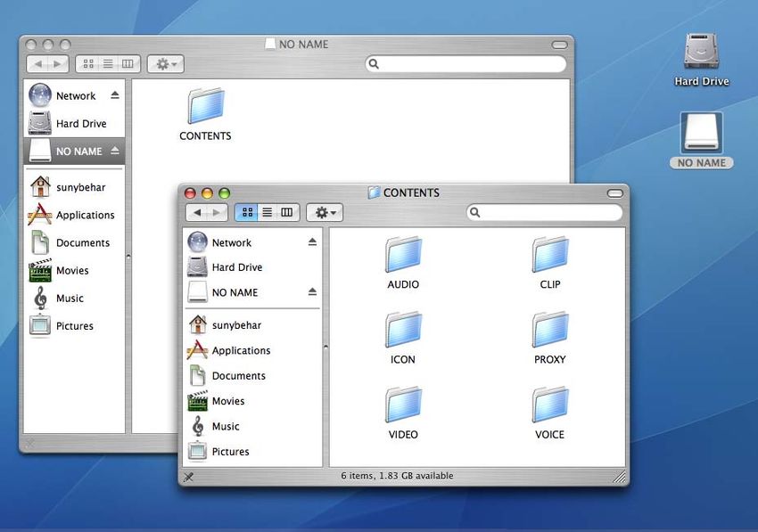Click the '6 items, 1.83 GB available' status text
The width and height of the screenshot is (758, 532).
(x=397, y=476)
